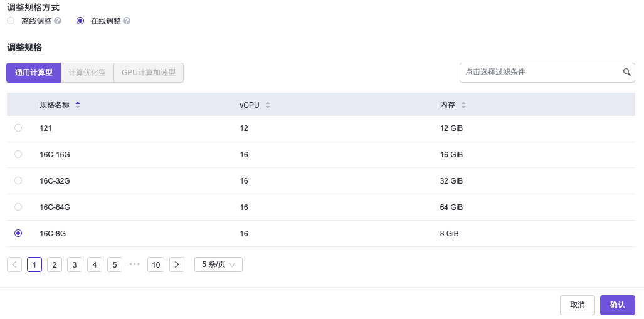Image resolution: width=644 pixels, height=319 pixels.
Task: Click help icon next to 离线调整
Action: [x=58, y=21]
